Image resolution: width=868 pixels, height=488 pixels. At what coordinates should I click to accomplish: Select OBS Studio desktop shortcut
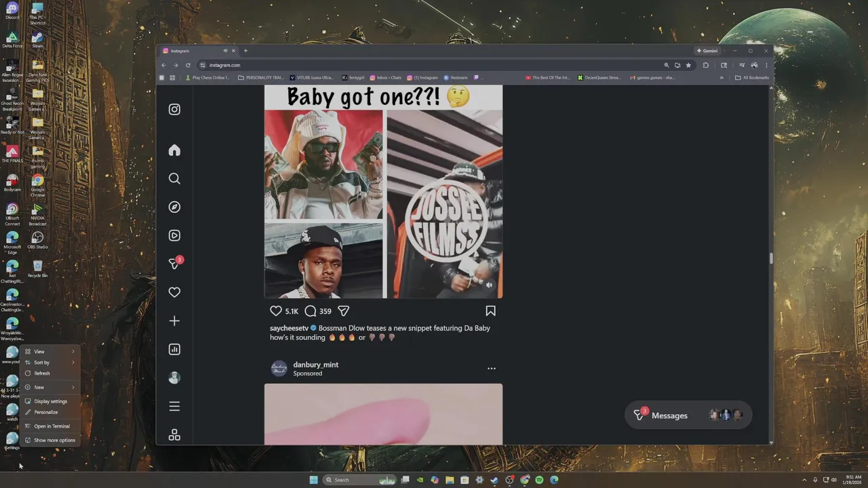click(x=37, y=241)
